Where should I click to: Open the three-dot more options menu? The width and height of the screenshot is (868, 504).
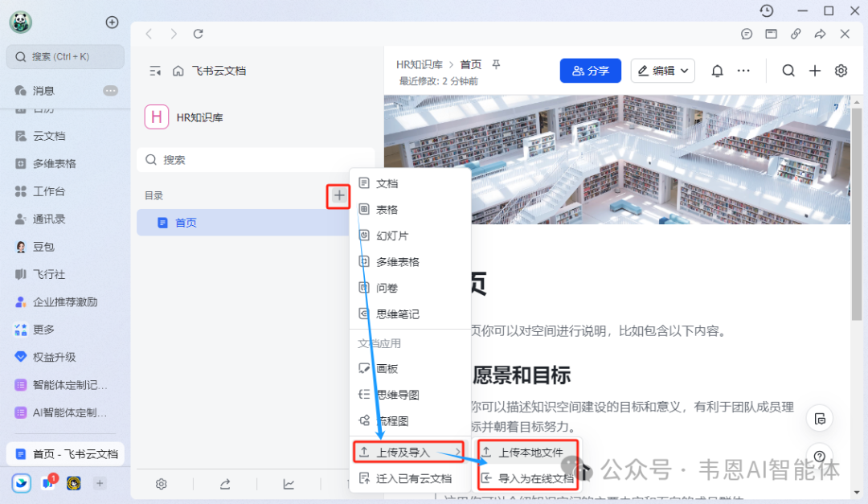(x=743, y=71)
